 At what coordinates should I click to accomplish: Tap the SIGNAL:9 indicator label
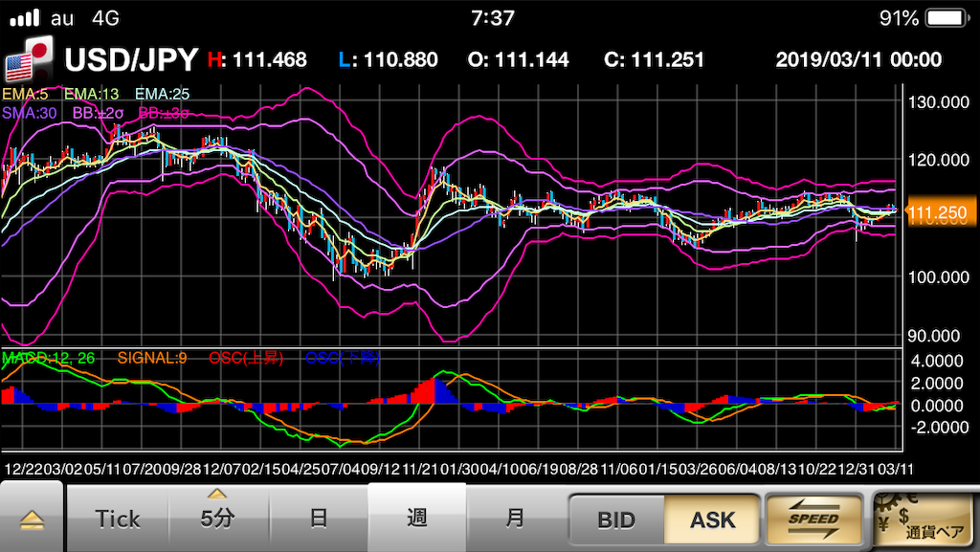152,358
